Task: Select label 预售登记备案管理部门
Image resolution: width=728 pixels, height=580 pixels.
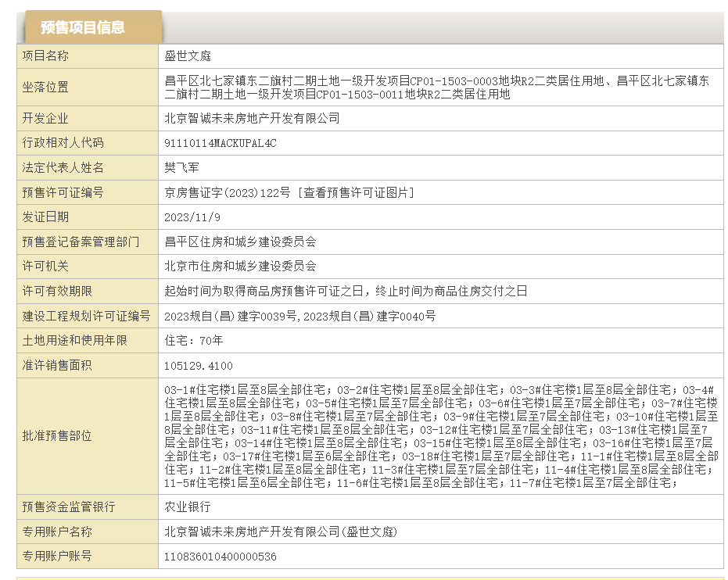Action: (x=81, y=242)
